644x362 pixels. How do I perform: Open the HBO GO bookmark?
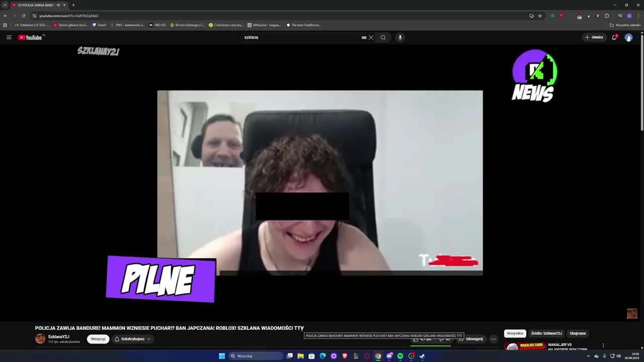[x=157, y=25]
